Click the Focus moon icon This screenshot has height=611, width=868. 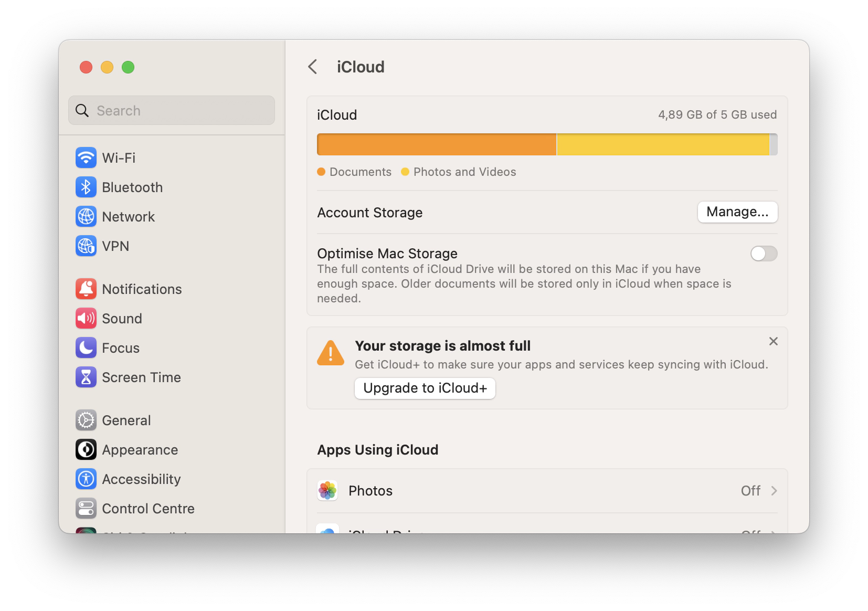[x=86, y=347]
